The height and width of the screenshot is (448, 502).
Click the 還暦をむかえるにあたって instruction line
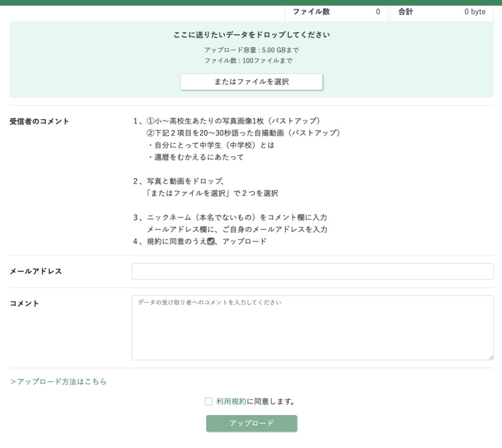(x=196, y=157)
